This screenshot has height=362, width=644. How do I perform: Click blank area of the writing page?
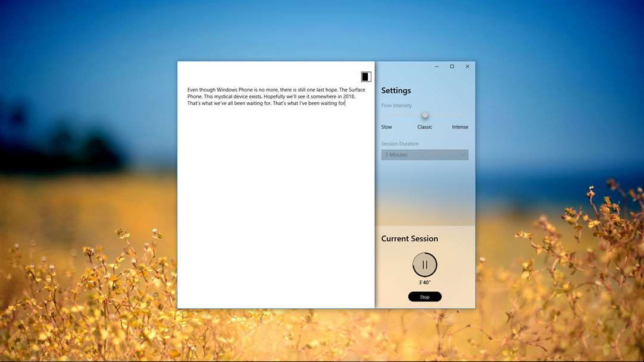tap(276, 208)
